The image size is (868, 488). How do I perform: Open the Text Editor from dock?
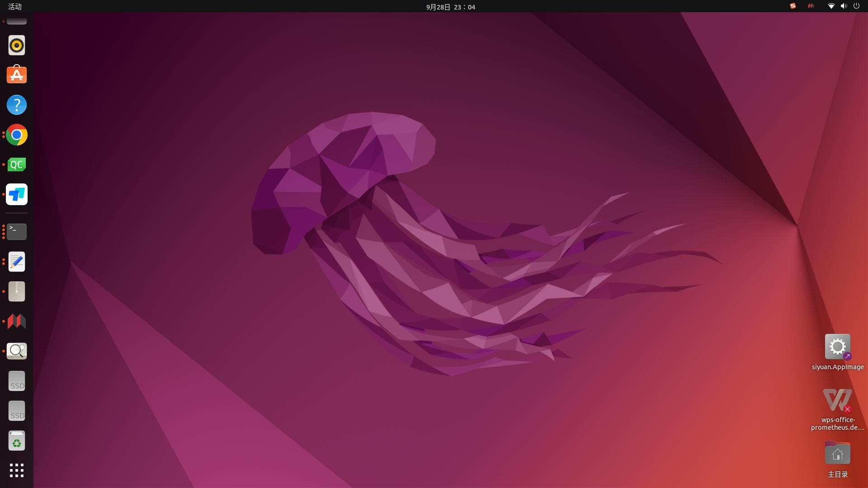17,262
